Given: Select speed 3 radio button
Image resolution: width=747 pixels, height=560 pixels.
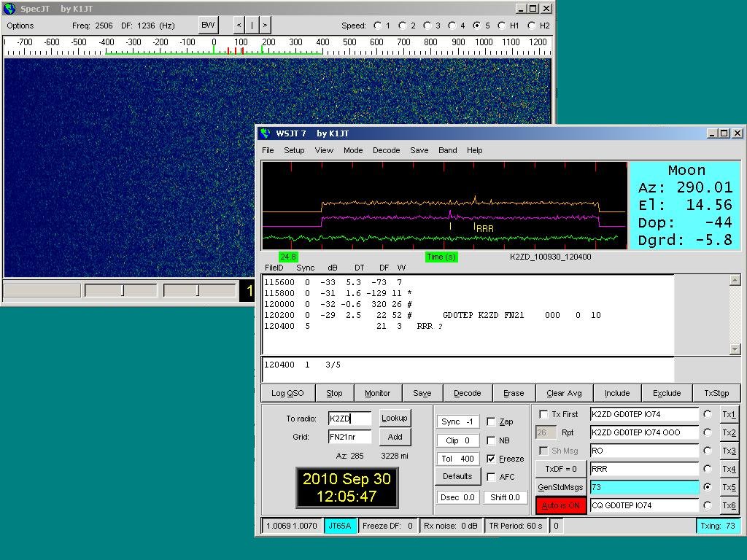Looking at the screenshot, I should click(428, 26).
